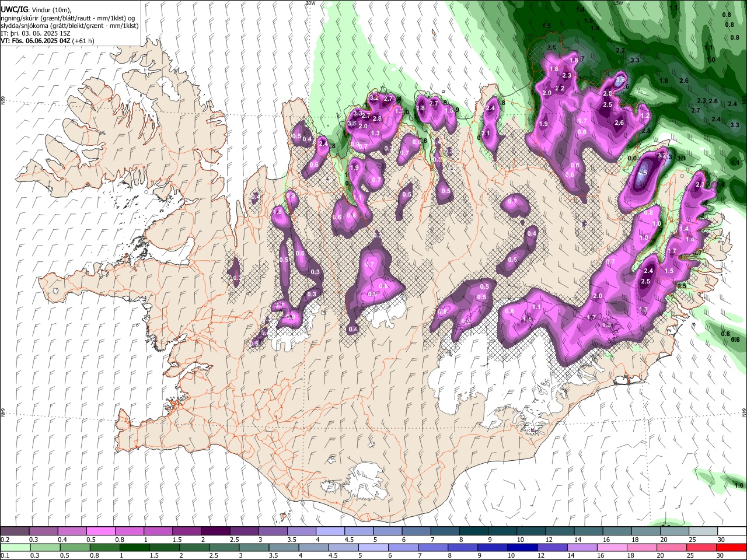
Task: Click the 12 teal-grey swatch on the snow scale
Action: click(x=560, y=531)
